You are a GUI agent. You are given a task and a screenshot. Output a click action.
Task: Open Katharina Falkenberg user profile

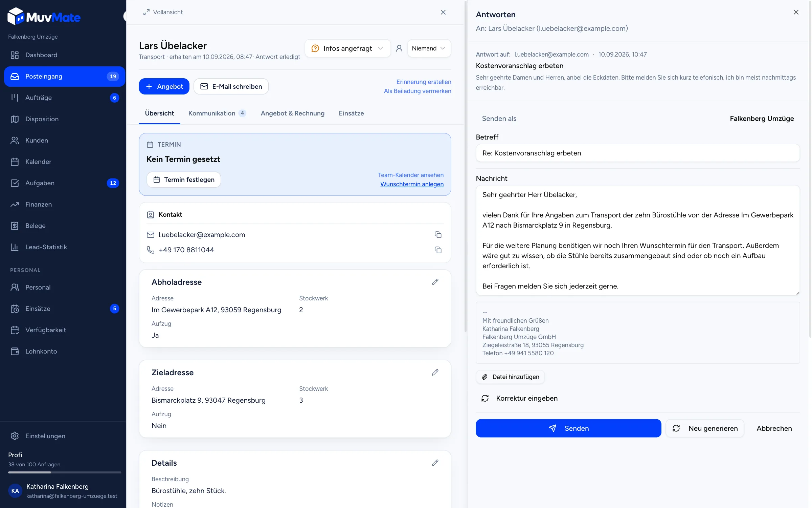63,491
